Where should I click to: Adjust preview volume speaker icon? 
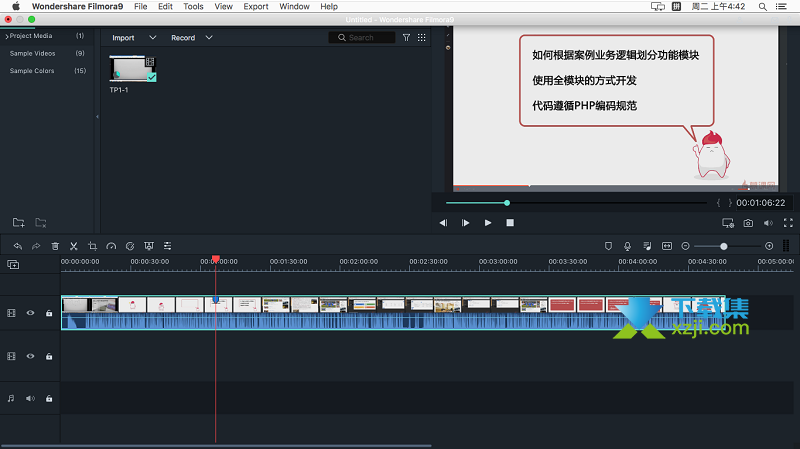coord(768,223)
